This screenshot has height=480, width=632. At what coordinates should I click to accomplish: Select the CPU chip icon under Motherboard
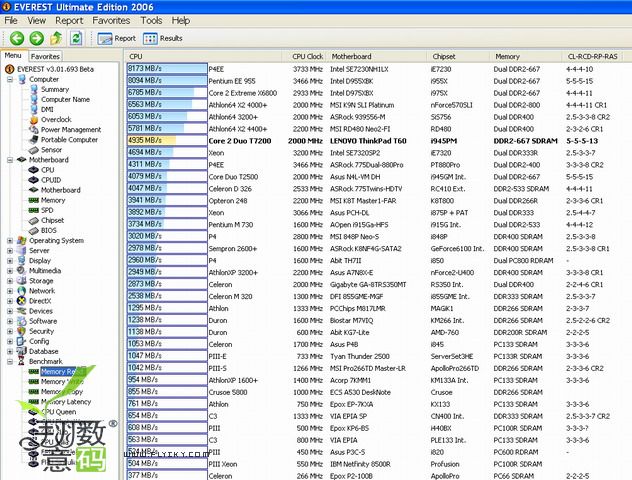click(x=34, y=170)
